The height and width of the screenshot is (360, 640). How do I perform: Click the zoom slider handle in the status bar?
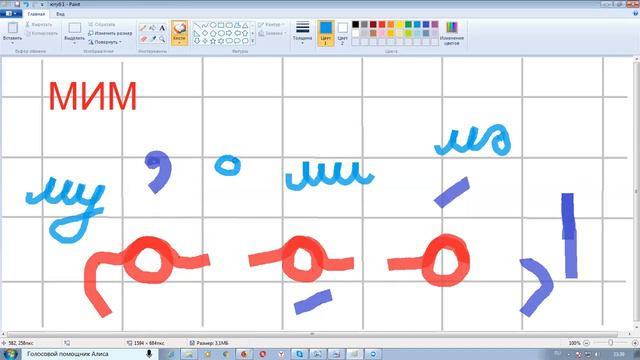coord(611,343)
